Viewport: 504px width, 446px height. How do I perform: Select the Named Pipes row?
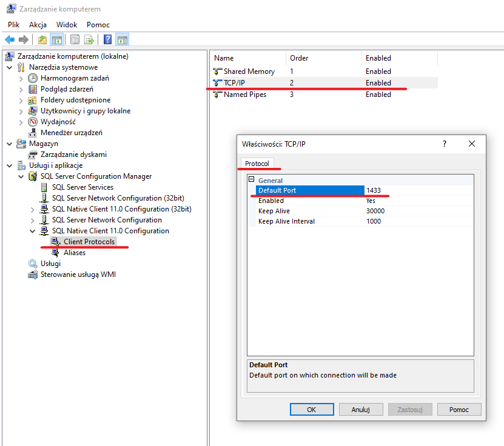pos(324,95)
